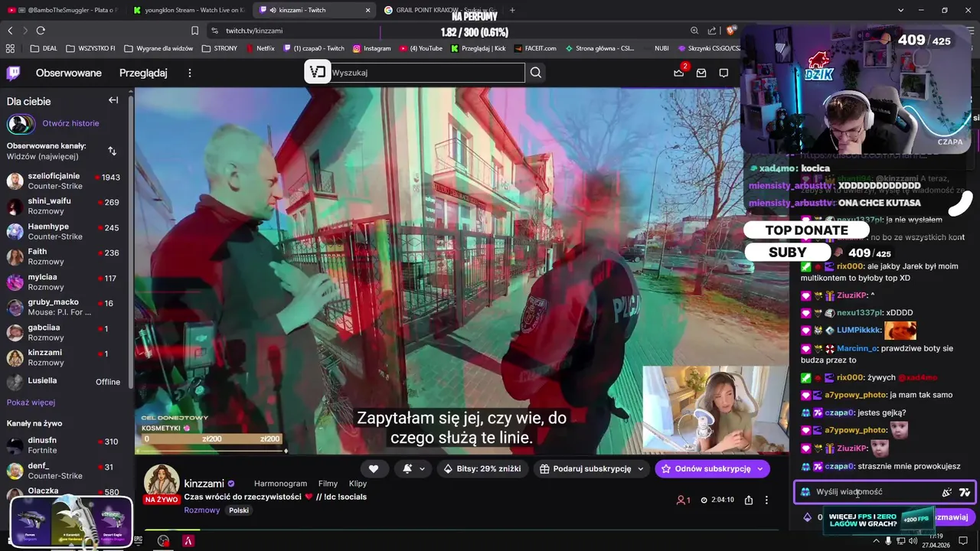This screenshot has height=551, width=980.
Task: Expand Odnów subskrypcję options
Action: 759,468
